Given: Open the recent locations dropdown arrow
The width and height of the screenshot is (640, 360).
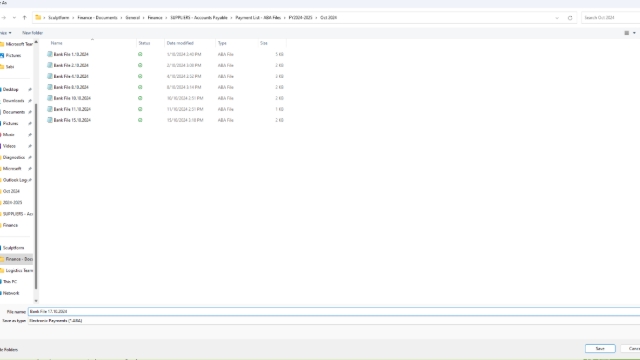Looking at the screenshot, I should 14,18.
